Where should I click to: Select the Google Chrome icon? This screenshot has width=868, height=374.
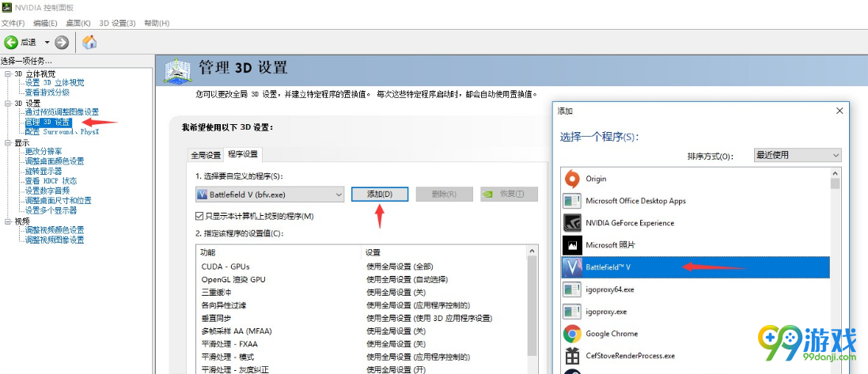pos(572,334)
